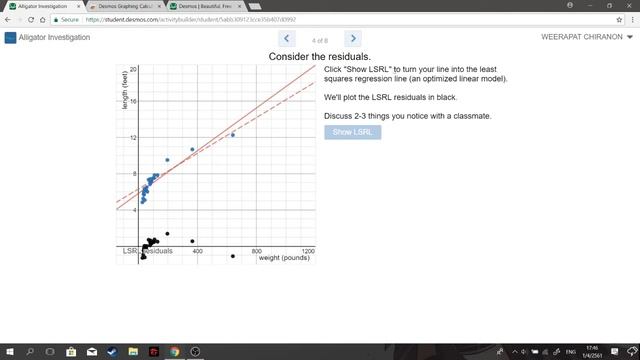This screenshot has width=640, height=360.
Task: Open File Explorer from the taskbar
Action: coord(133,351)
